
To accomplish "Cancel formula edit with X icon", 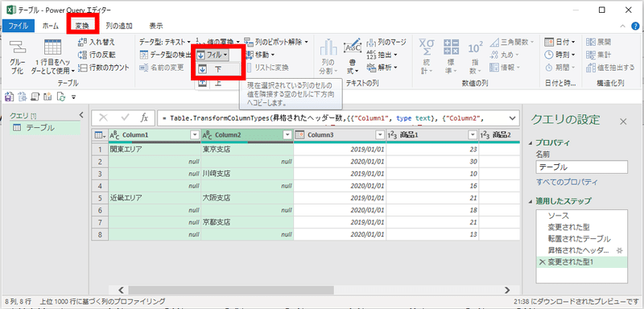I will pos(104,118).
